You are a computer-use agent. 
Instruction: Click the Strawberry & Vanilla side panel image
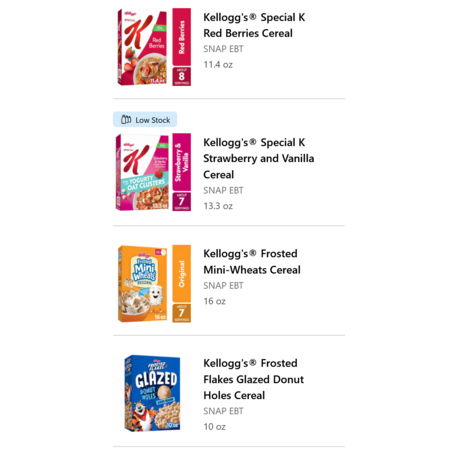coord(182,162)
